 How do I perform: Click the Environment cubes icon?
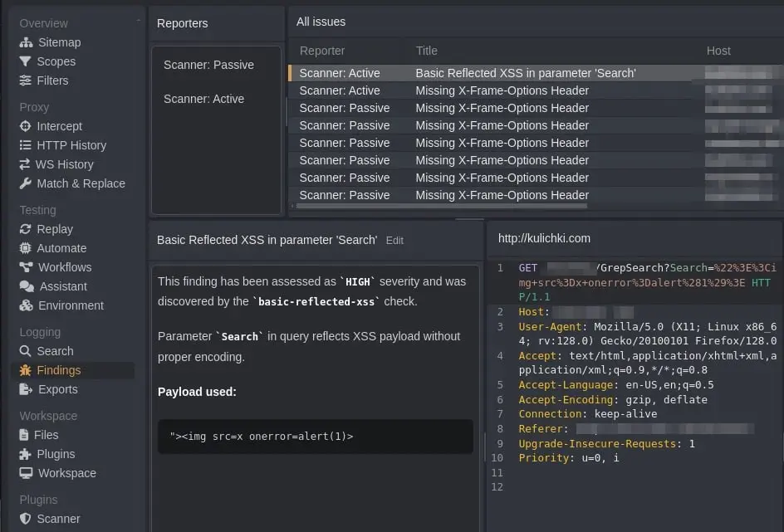coord(26,305)
